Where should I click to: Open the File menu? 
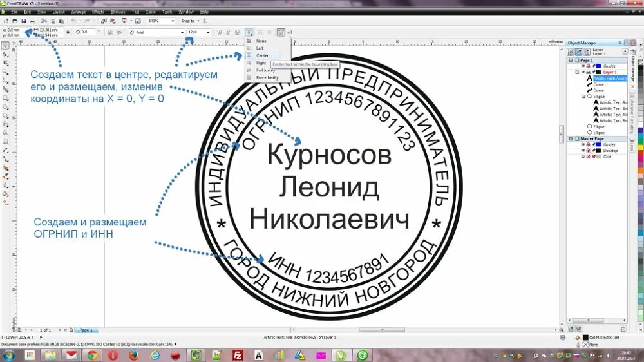pyautogui.click(x=14, y=12)
